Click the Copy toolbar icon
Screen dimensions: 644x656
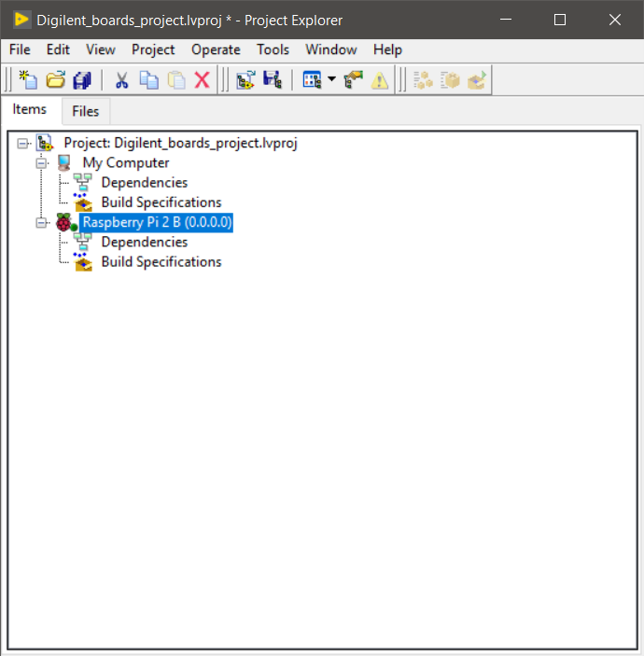[149, 79]
